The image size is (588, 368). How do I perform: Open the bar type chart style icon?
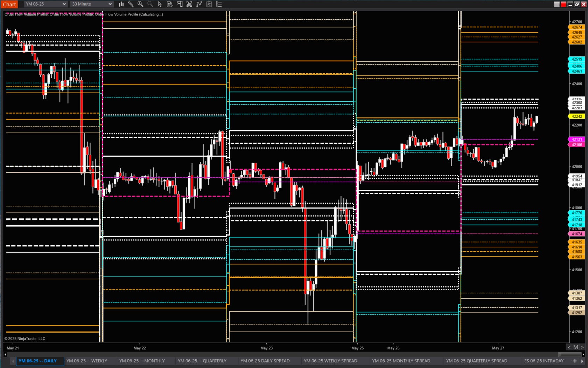(x=121, y=4)
